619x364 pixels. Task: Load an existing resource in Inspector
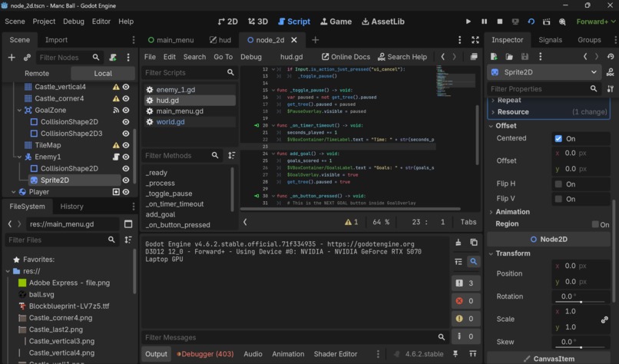(x=509, y=57)
